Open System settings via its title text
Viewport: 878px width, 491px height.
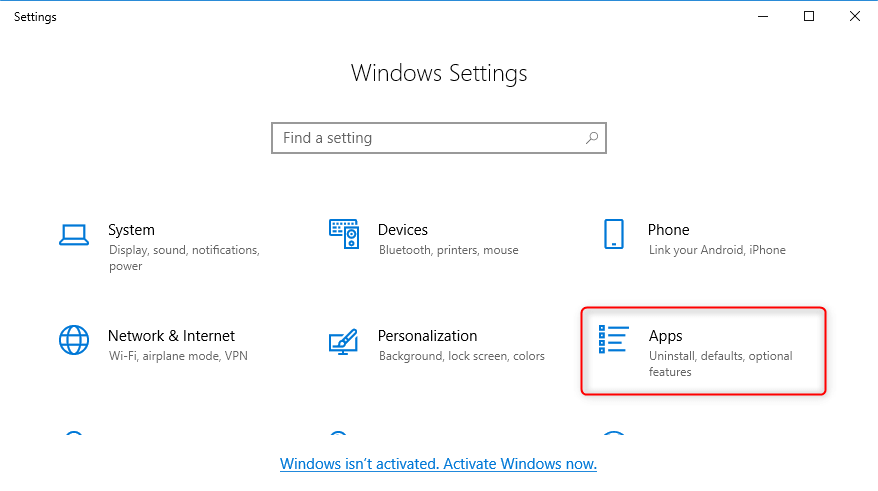pyautogui.click(x=131, y=230)
